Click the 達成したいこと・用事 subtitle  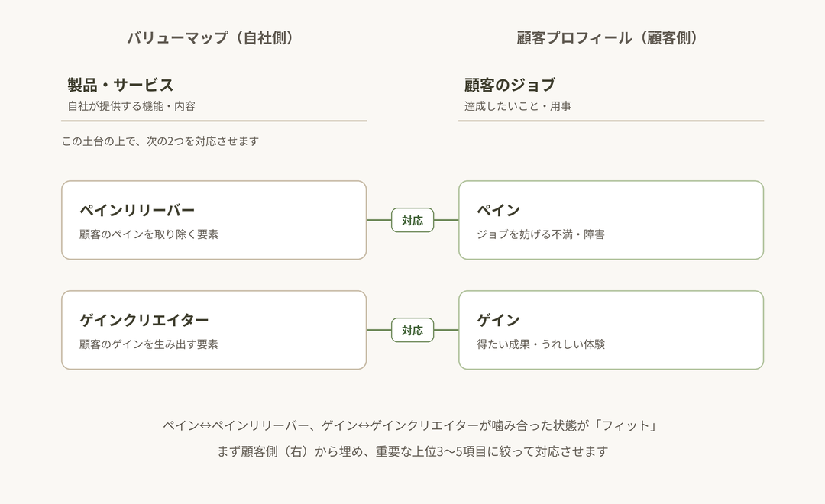pos(518,106)
